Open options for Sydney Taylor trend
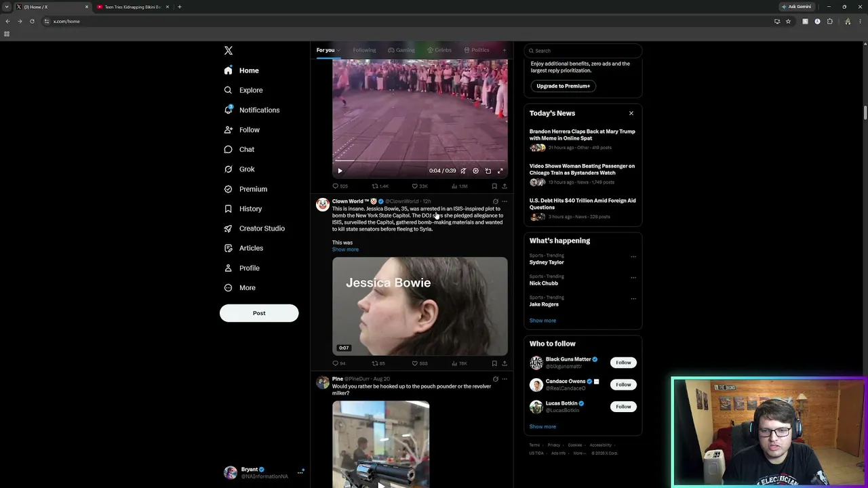 (633, 257)
